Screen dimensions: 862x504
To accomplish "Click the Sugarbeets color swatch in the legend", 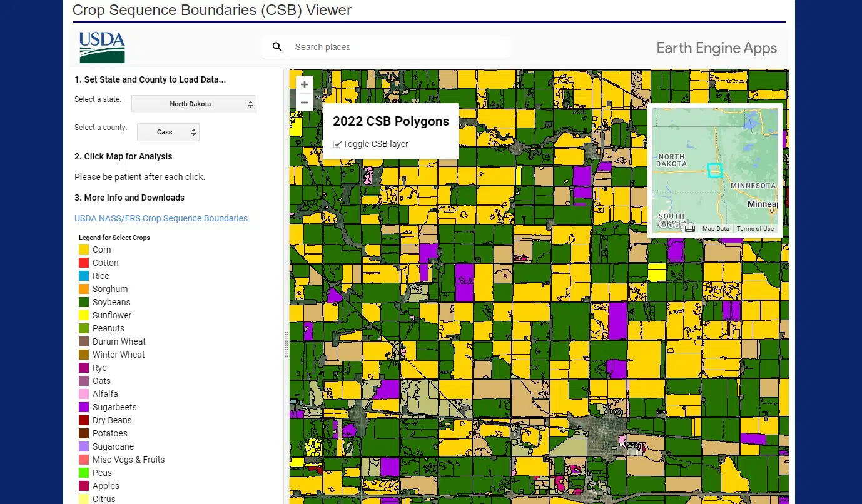I will coord(83,406).
